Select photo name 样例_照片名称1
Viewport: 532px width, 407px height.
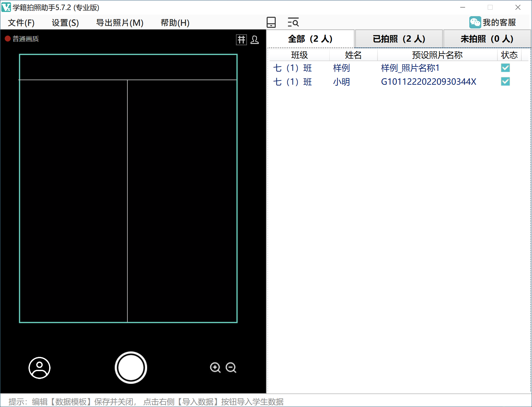pos(410,68)
